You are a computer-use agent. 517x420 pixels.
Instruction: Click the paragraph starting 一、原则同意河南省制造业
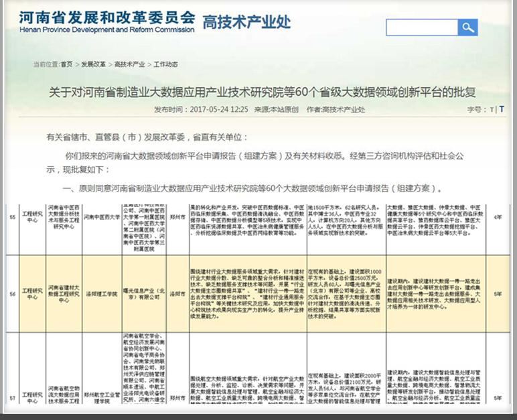(x=252, y=188)
